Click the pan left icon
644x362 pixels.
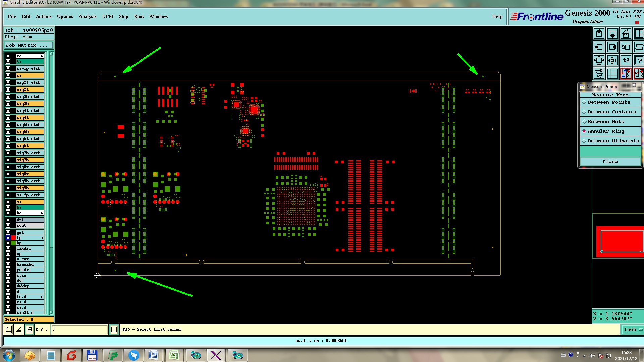coord(599,47)
